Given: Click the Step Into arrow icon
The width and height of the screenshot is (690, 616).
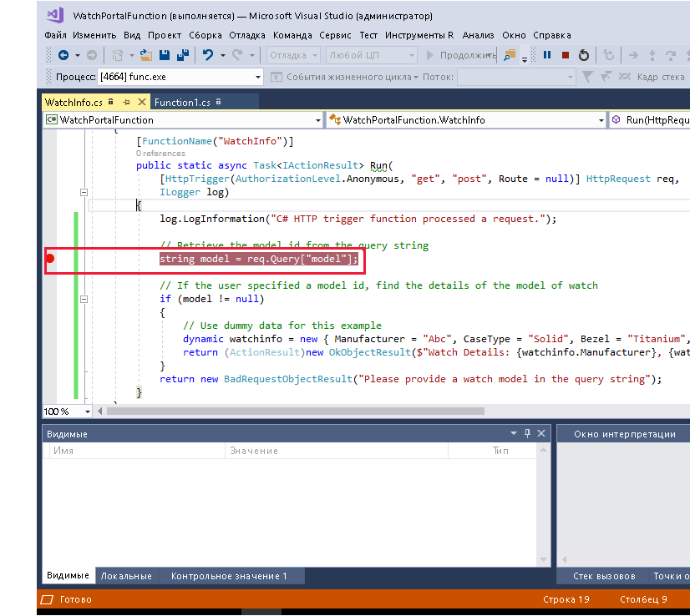Looking at the screenshot, I should pos(652,55).
